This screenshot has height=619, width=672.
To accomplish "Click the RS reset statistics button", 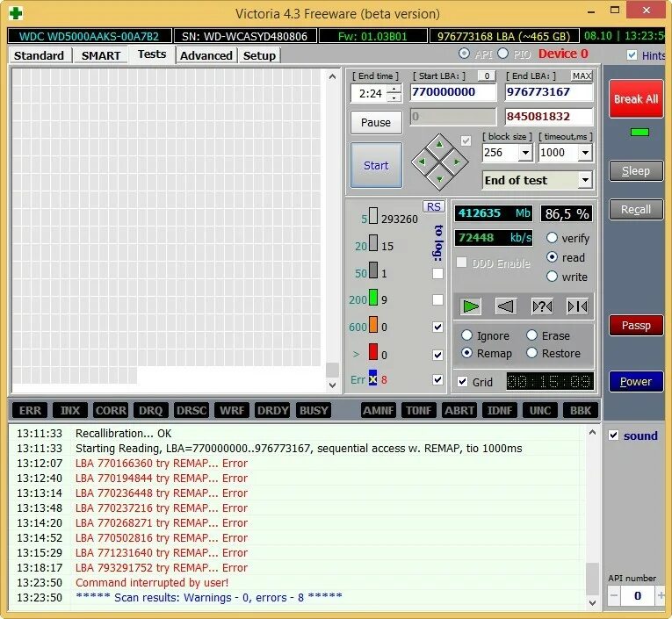I will click(x=434, y=206).
